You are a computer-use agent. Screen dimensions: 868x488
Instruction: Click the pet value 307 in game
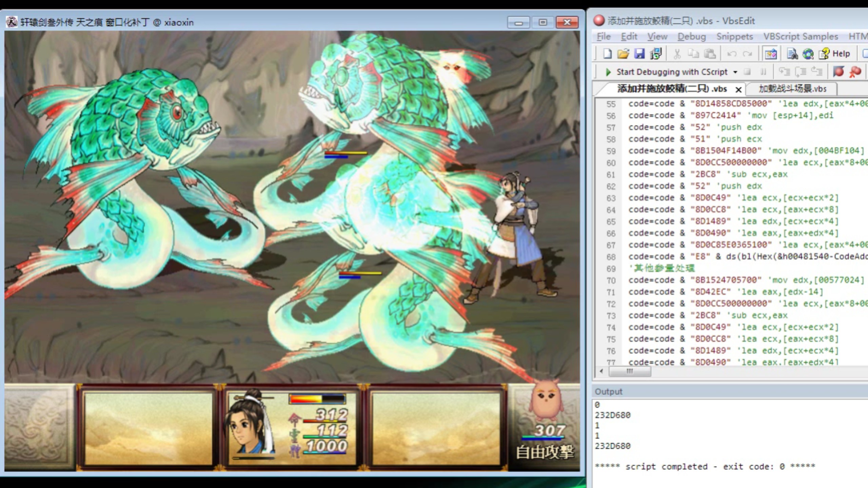[x=549, y=431]
